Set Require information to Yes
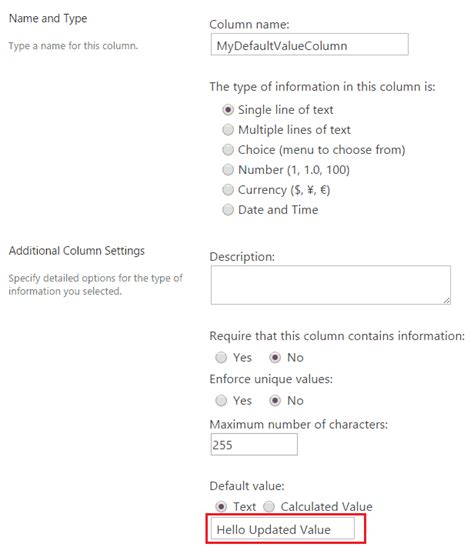Screen dimensions: 474x547 (221, 358)
